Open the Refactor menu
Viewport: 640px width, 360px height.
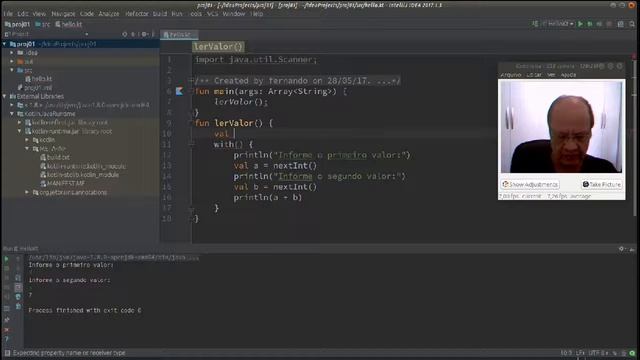pos(137,14)
